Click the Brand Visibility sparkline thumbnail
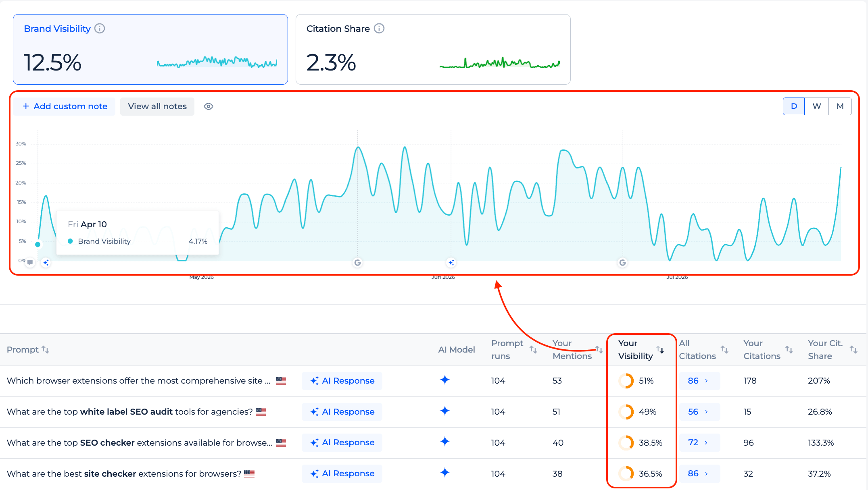This screenshot has height=490, width=868. (x=217, y=62)
